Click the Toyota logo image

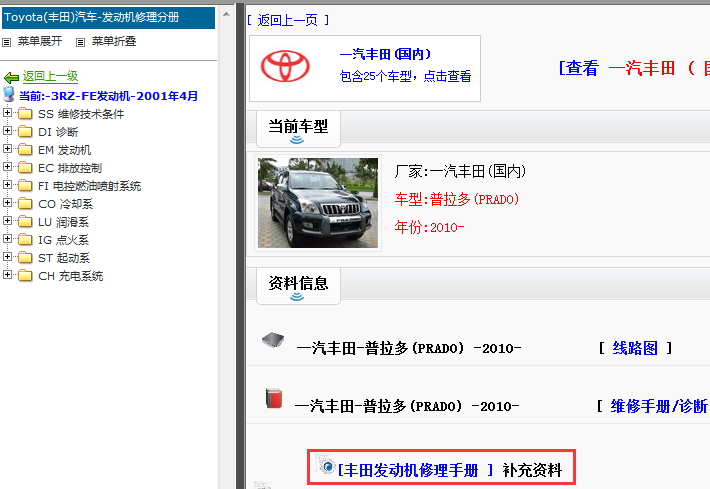(285, 66)
